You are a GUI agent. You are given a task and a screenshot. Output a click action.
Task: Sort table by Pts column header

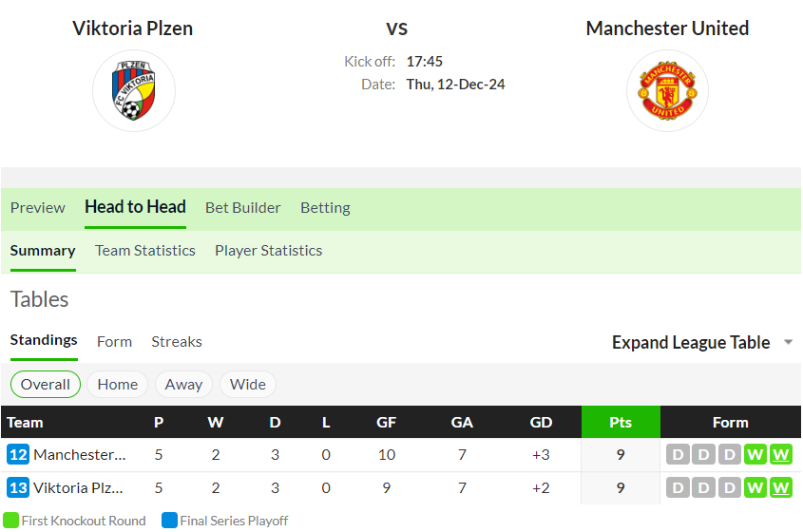[x=621, y=423]
